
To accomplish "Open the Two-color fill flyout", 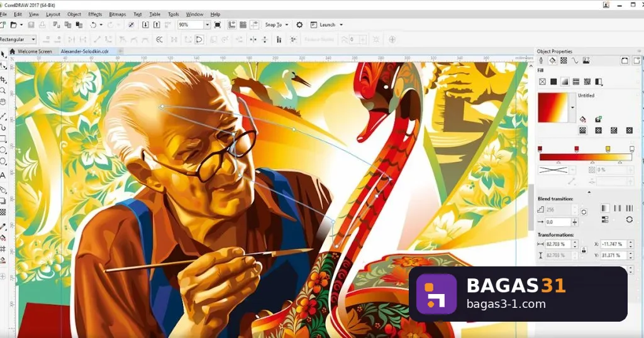I will pos(599,82).
